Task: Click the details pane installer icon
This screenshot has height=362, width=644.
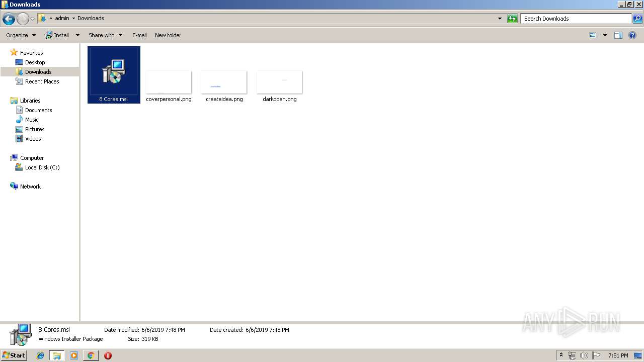Action: (21, 334)
